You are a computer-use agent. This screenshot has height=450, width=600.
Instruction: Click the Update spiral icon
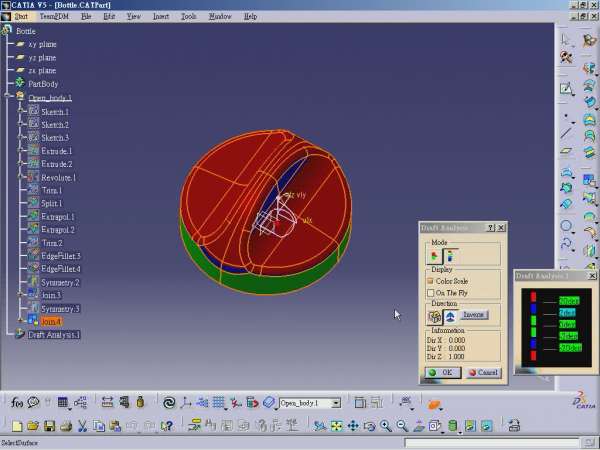click(x=169, y=402)
